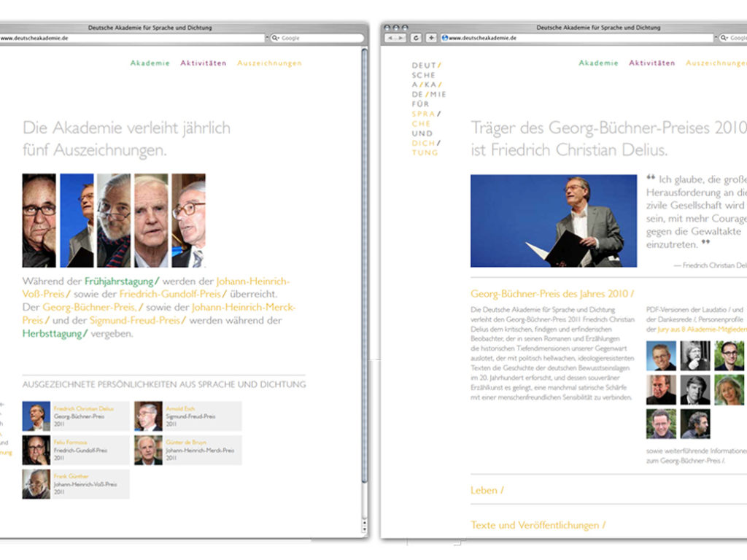Image resolution: width=747 pixels, height=560 pixels.
Task: Click the search magnifier icon in left browser
Action: 276,38
